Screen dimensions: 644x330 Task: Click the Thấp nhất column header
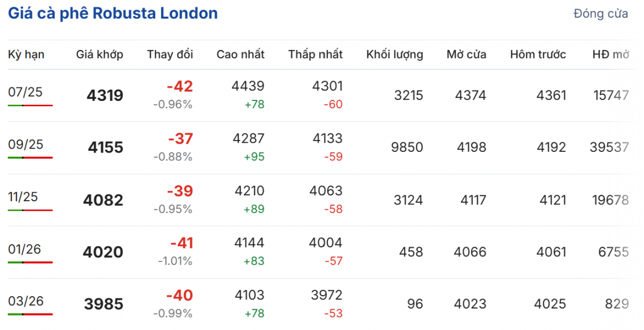[x=316, y=54]
